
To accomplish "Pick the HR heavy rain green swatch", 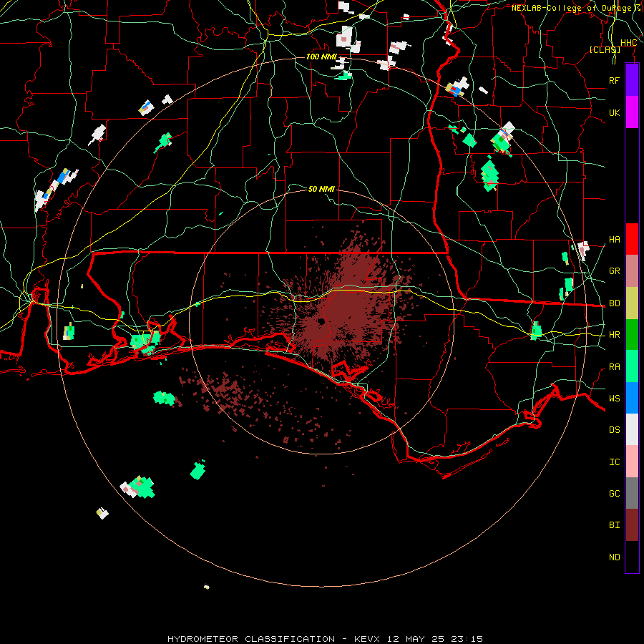I will (632, 334).
